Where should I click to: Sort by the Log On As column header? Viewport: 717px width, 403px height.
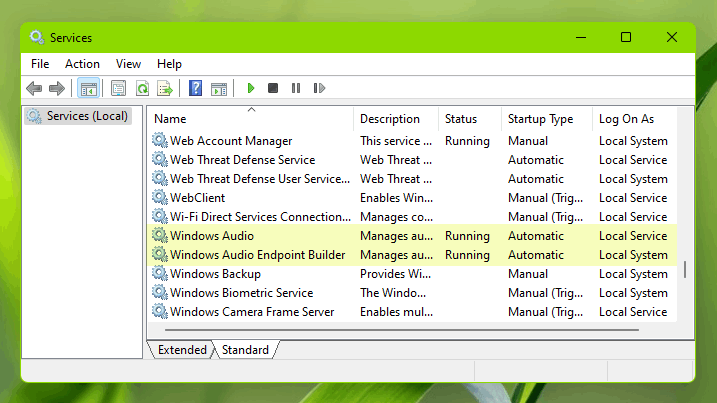click(x=634, y=119)
